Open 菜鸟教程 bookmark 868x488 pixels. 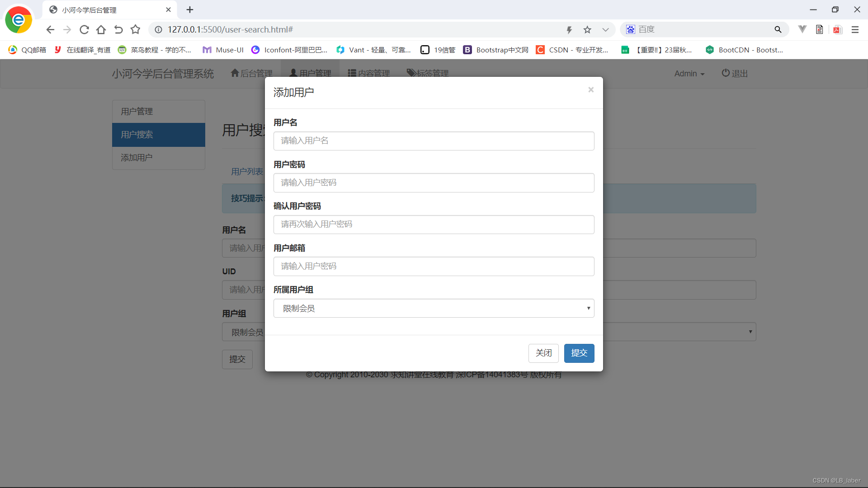coord(154,50)
